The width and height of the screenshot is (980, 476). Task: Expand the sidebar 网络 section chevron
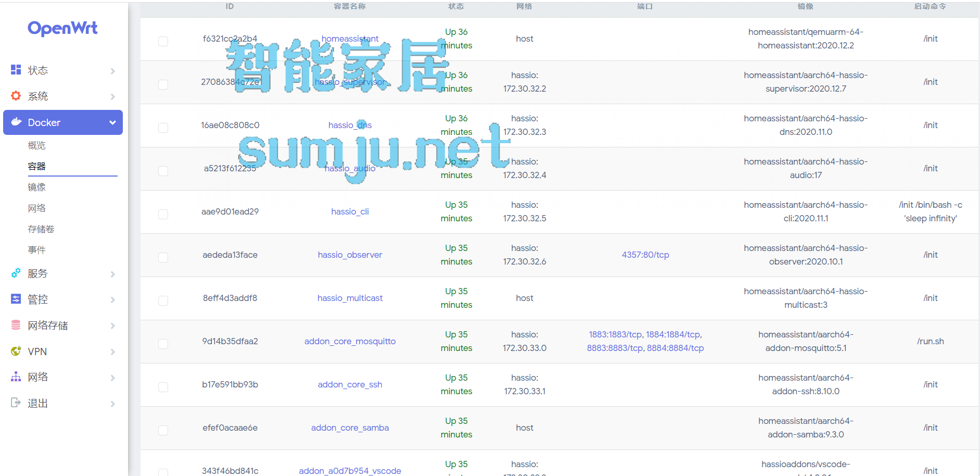coord(112,378)
